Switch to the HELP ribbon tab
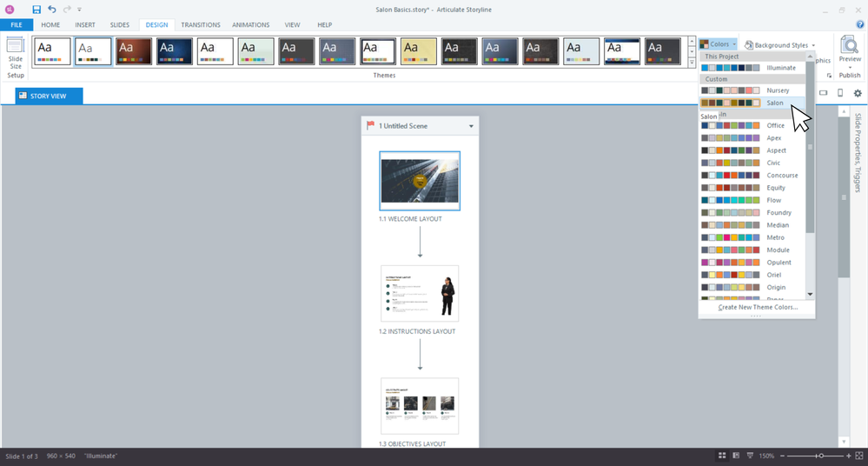Screen dimensions: 868x466 click(324, 25)
